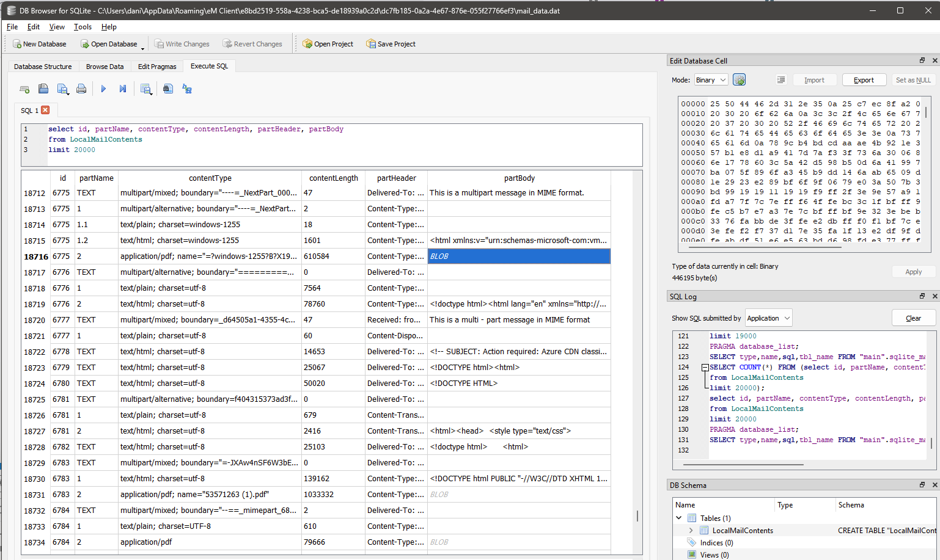Float the Edit Database Cell panel

(922, 60)
